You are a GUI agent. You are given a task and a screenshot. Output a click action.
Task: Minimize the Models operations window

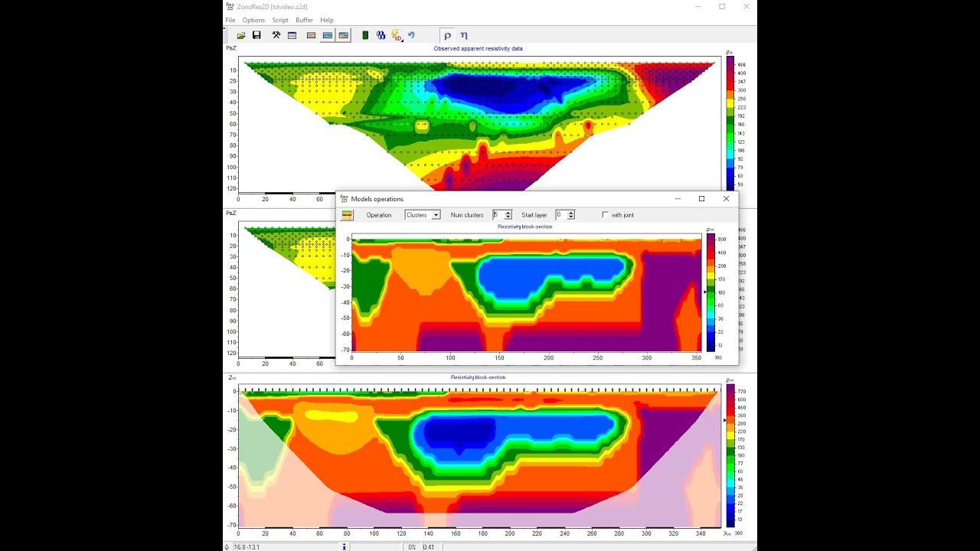click(678, 199)
